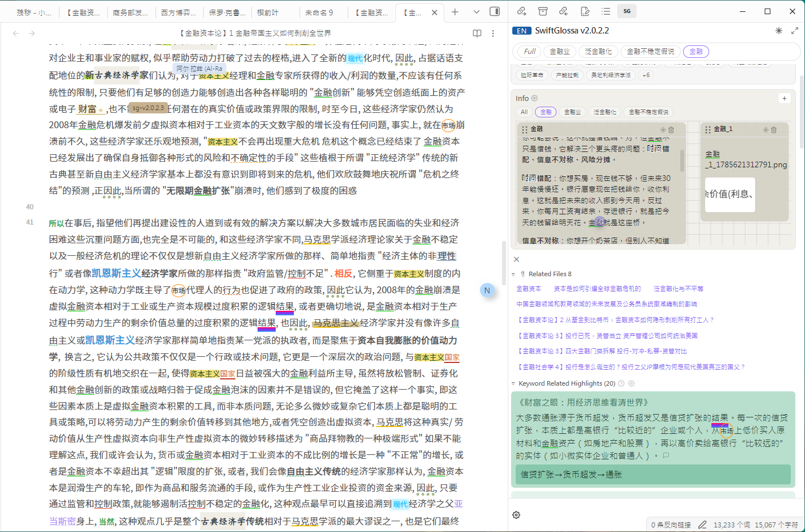Close the active 【金... tab
805x532 pixels.
[435, 12]
